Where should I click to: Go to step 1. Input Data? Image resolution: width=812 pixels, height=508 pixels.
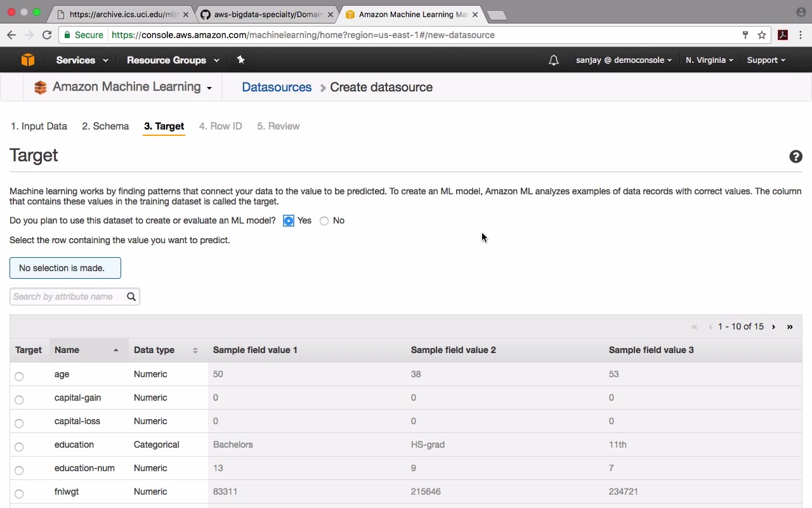pos(39,126)
